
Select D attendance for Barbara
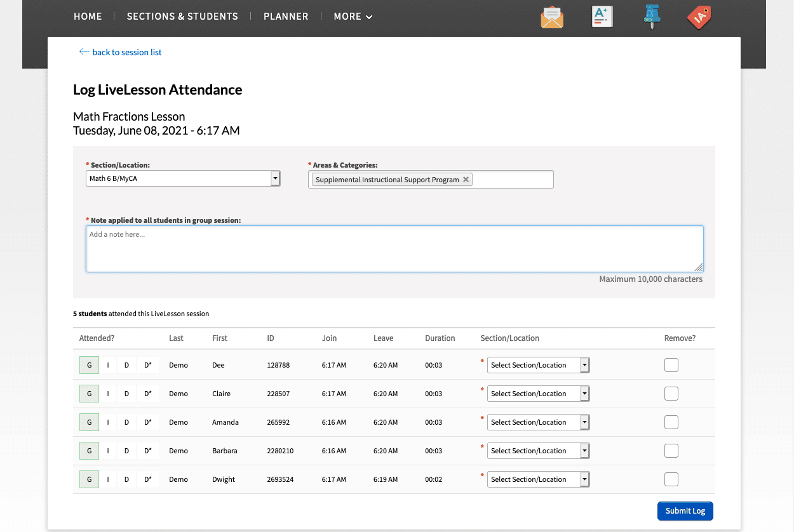pyautogui.click(x=126, y=451)
